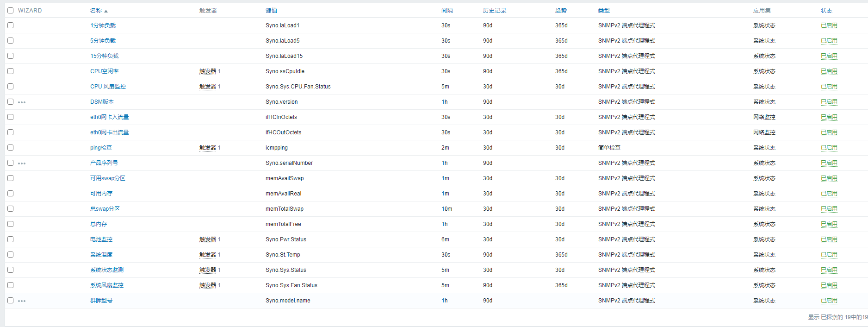Sort by 历史记录 column header

click(495, 10)
